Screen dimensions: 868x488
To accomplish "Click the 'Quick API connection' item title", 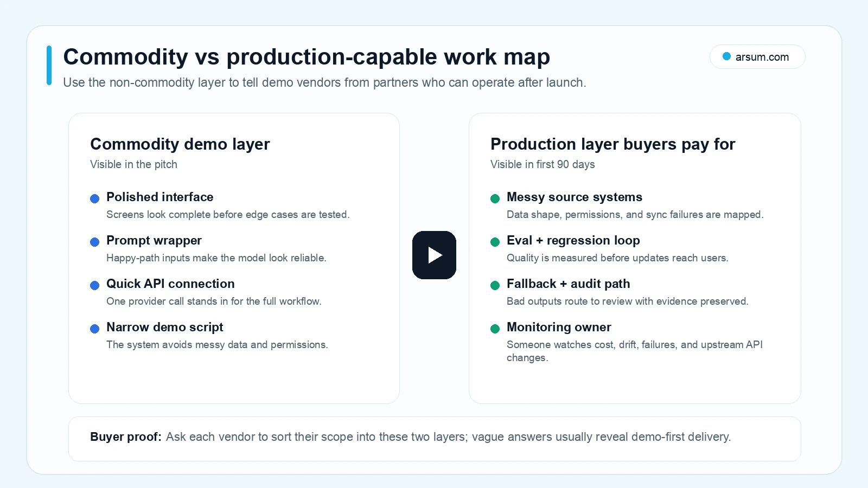I will click(x=170, y=284).
